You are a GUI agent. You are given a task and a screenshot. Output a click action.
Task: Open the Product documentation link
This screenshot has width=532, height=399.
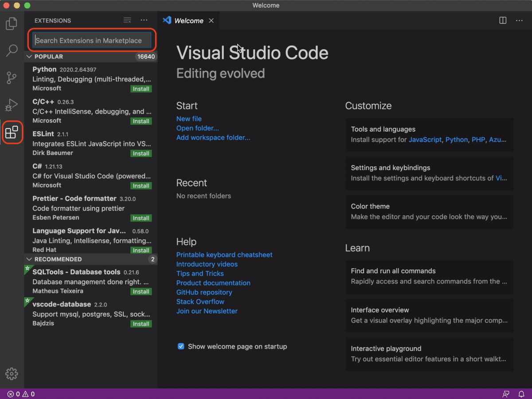point(213,283)
